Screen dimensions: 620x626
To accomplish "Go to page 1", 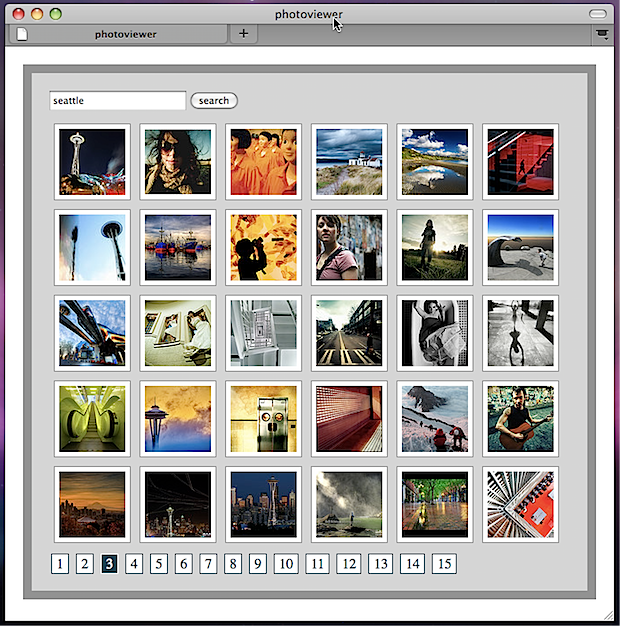I will pyautogui.click(x=60, y=564).
